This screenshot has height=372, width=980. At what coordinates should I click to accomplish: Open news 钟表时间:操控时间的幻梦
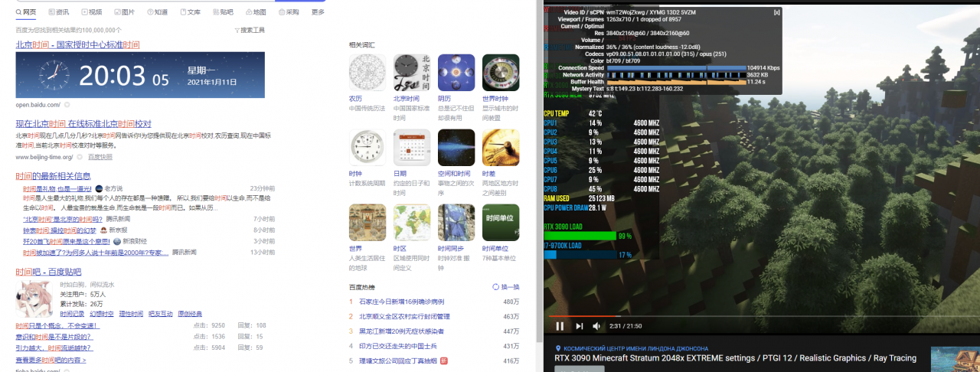pos(59,230)
